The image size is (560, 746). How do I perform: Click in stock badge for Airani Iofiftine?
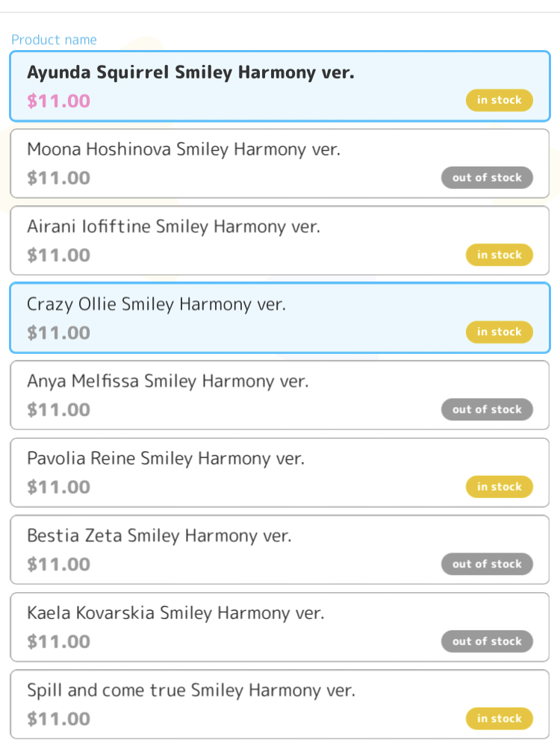499,255
